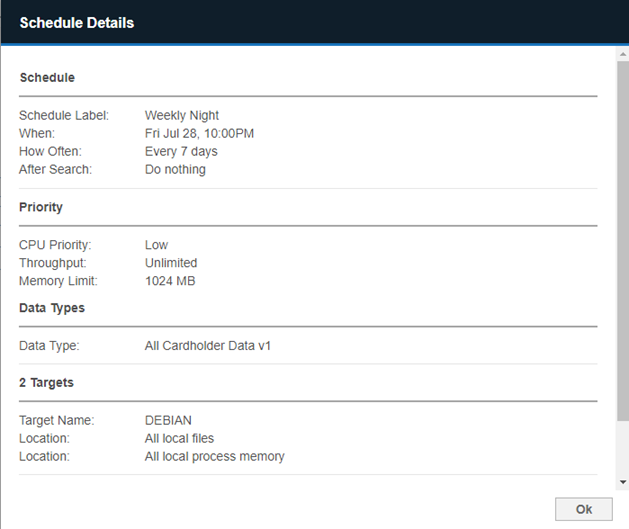
Task: Click the All local files location
Action: tap(179, 439)
